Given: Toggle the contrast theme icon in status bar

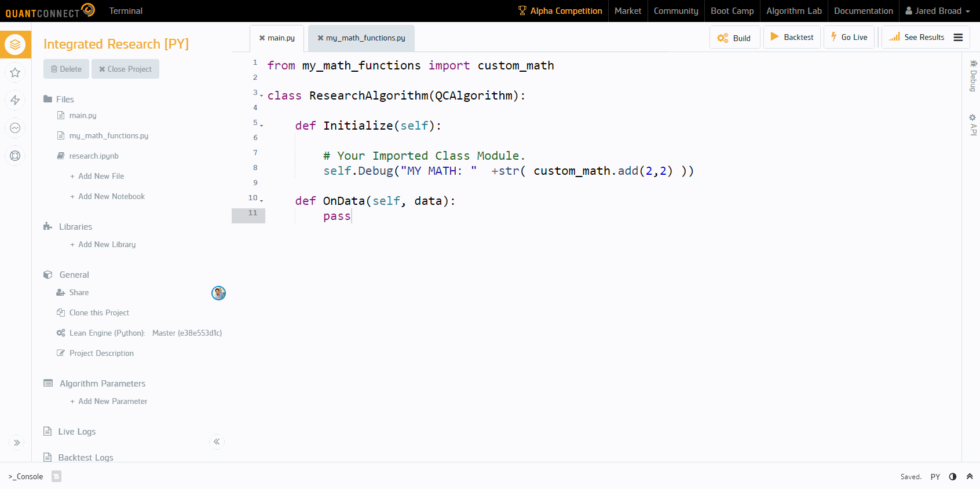Looking at the screenshot, I should (953, 477).
